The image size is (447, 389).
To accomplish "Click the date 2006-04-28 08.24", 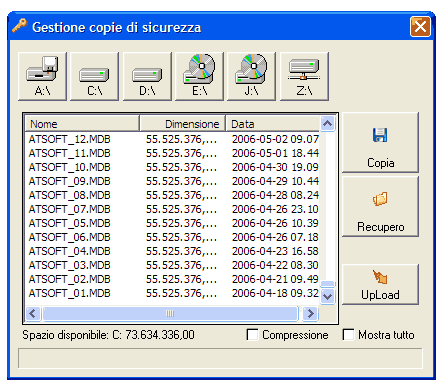I will 275,195.
